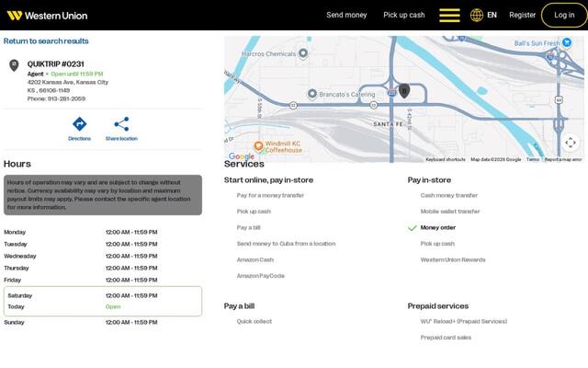This screenshot has width=588, height=368.
Task: Click the Pay a bill service item
Action: 248,227
